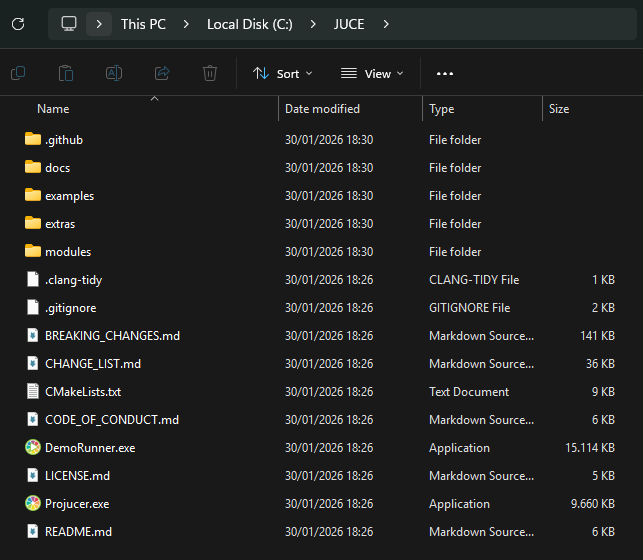The width and height of the screenshot is (643, 560).
Task: Navigate to This PC breadcrumb
Action: 143,24
